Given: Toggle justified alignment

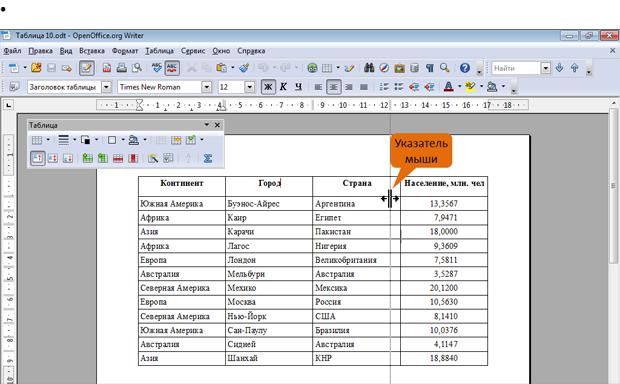Looking at the screenshot, I should (364, 87).
